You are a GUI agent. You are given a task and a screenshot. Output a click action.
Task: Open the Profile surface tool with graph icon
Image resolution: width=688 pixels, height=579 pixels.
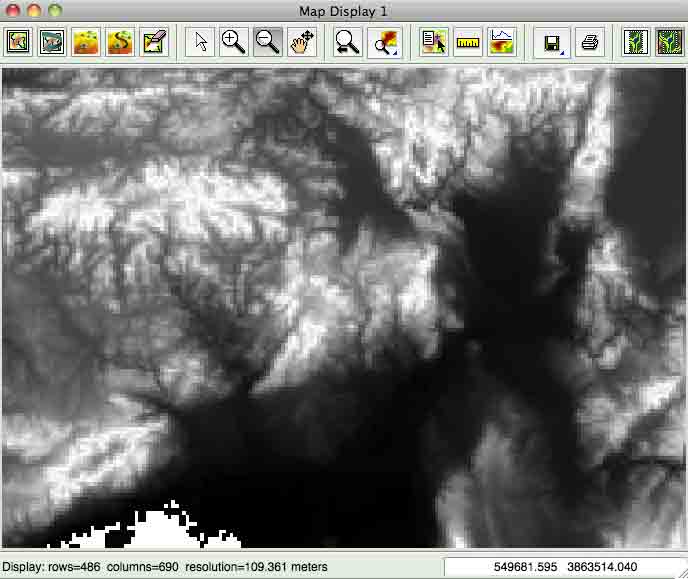coord(502,42)
